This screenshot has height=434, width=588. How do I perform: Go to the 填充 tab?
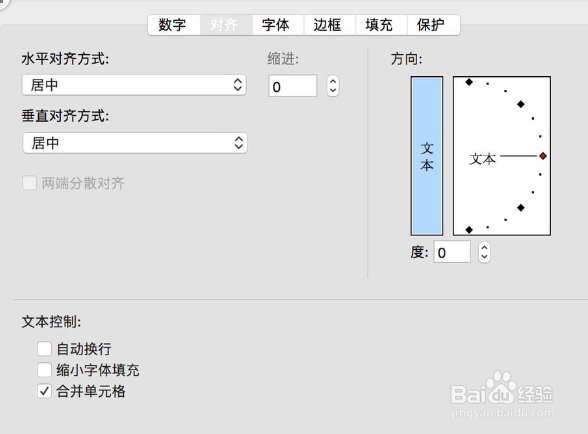(381, 25)
